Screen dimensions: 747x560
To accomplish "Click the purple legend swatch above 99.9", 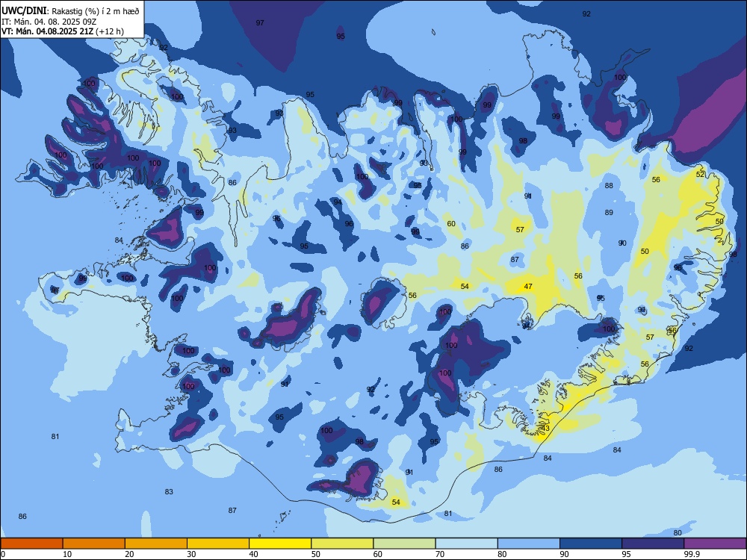I will pos(715,544).
